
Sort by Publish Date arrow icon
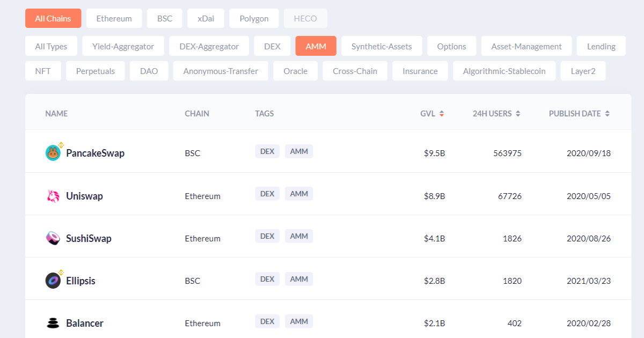(x=607, y=114)
